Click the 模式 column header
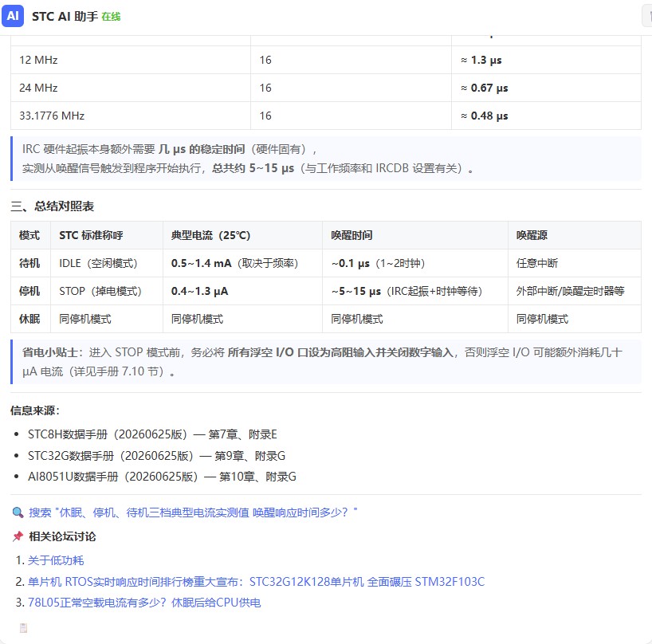This screenshot has height=644, width=652. coord(29,235)
